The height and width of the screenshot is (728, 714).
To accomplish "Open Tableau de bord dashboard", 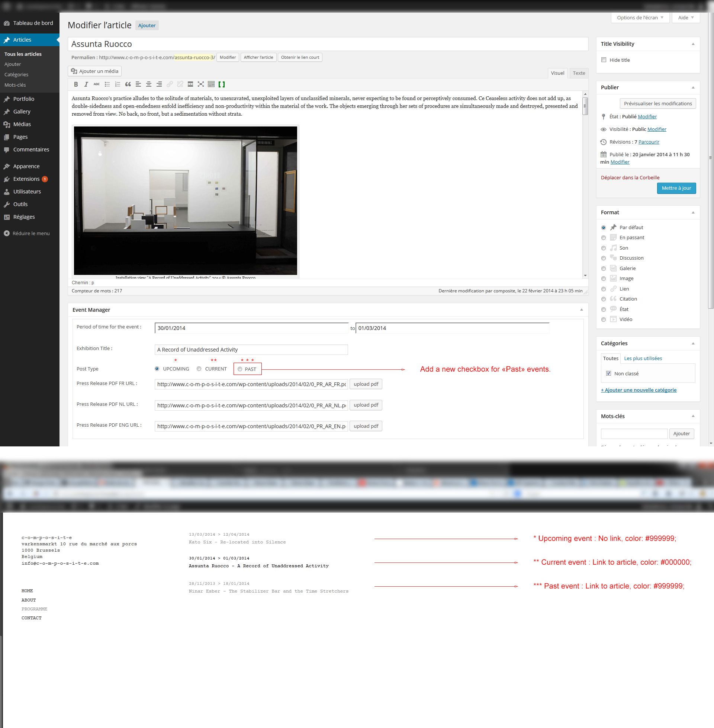I will point(30,23).
